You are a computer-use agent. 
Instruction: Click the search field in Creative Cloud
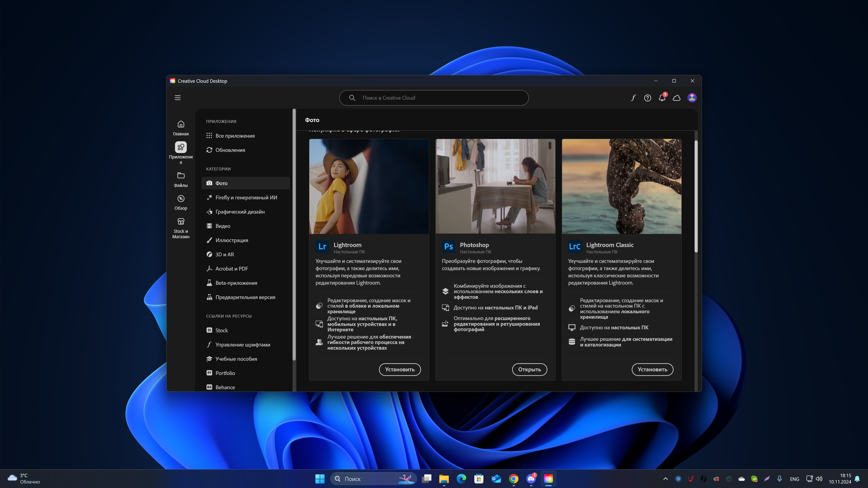pyautogui.click(x=434, y=98)
